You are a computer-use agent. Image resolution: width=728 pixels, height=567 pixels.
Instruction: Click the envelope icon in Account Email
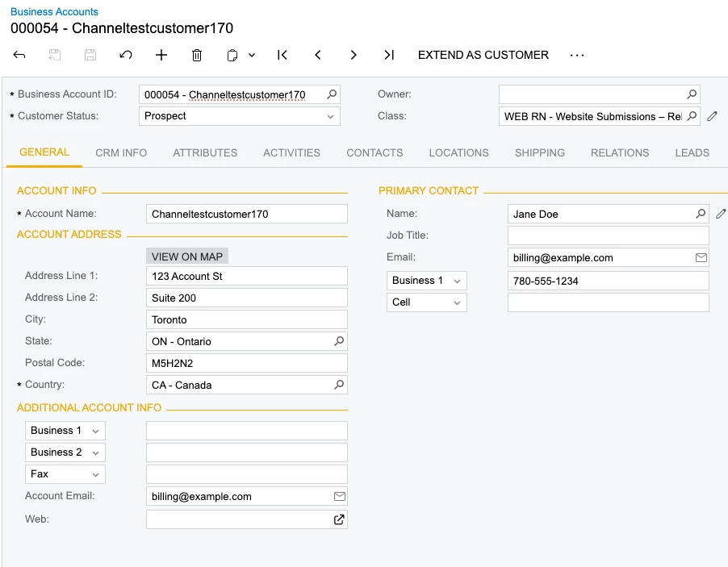point(340,497)
